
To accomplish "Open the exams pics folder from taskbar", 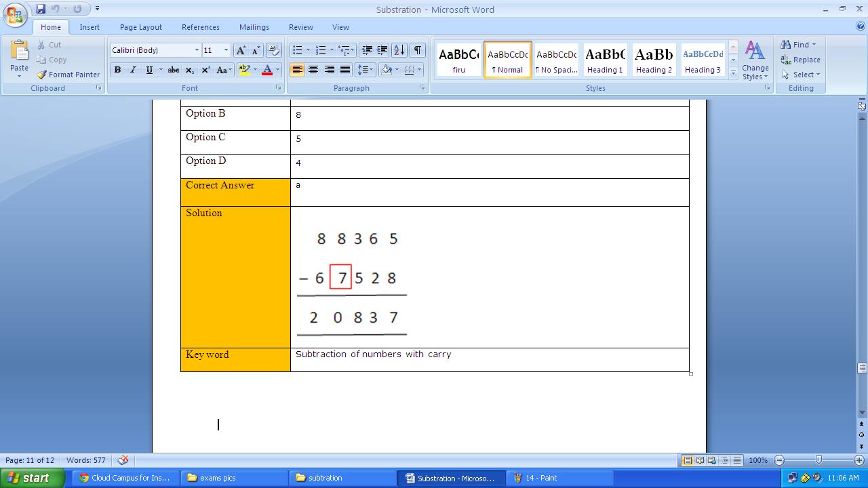I will click(235, 478).
